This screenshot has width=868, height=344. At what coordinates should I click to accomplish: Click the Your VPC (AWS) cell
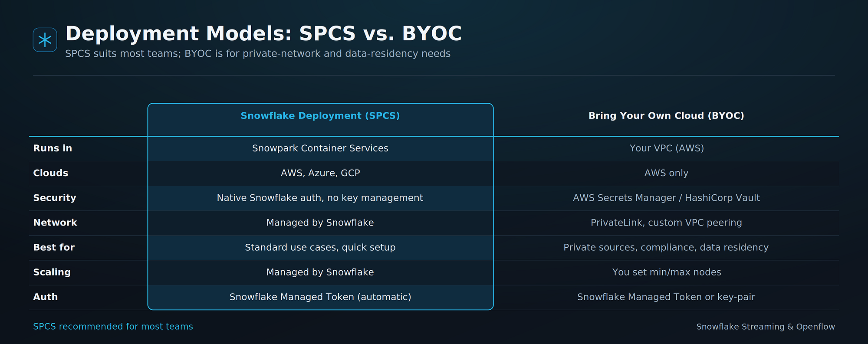(x=666, y=148)
